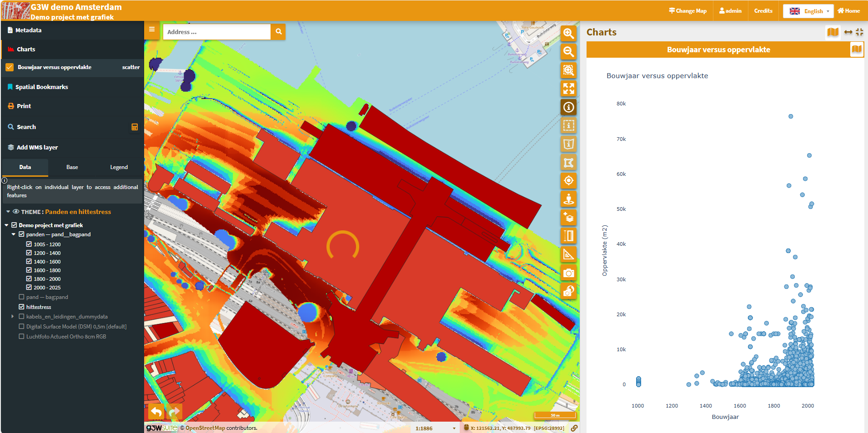Image resolution: width=868 pixels, height=433 pixels.
Task: Activate zoom to box tool
Action: point(568,70)
